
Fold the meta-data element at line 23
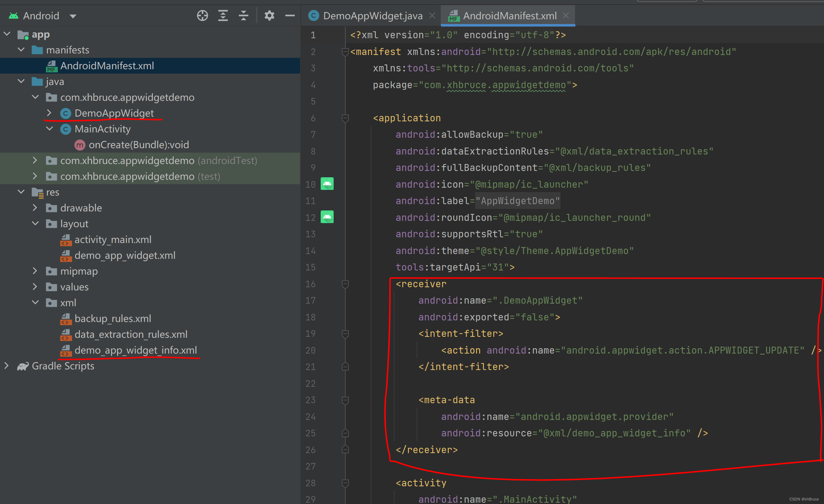pos(345,400)
